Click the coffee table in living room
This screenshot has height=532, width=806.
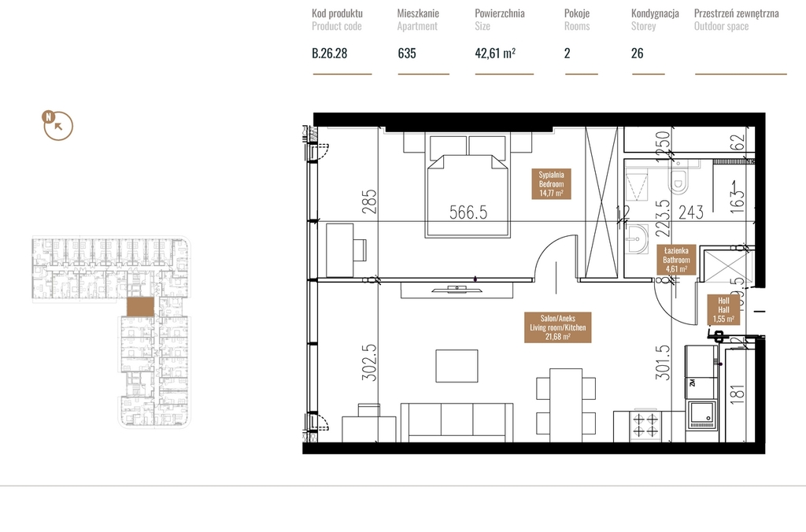click(x=457, y=366)
